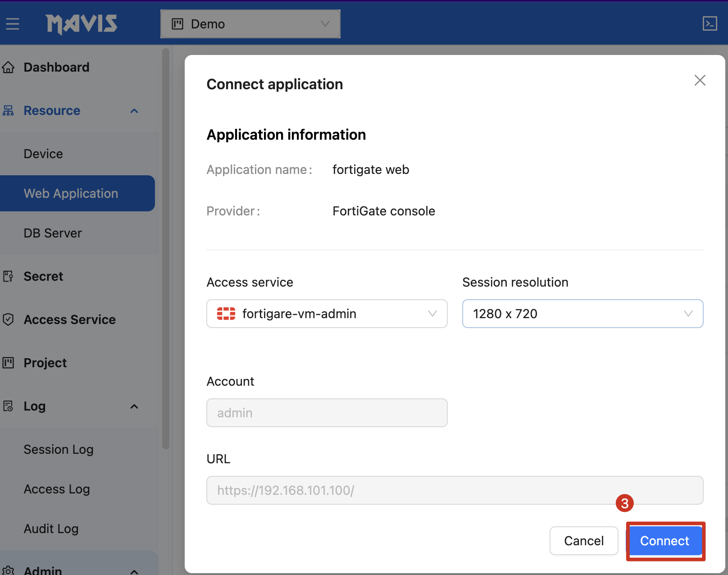Image resolution: width=728 pixels, height=575 pixels.
Task: Click the Cancel button
Action: (x=583, y=541)
